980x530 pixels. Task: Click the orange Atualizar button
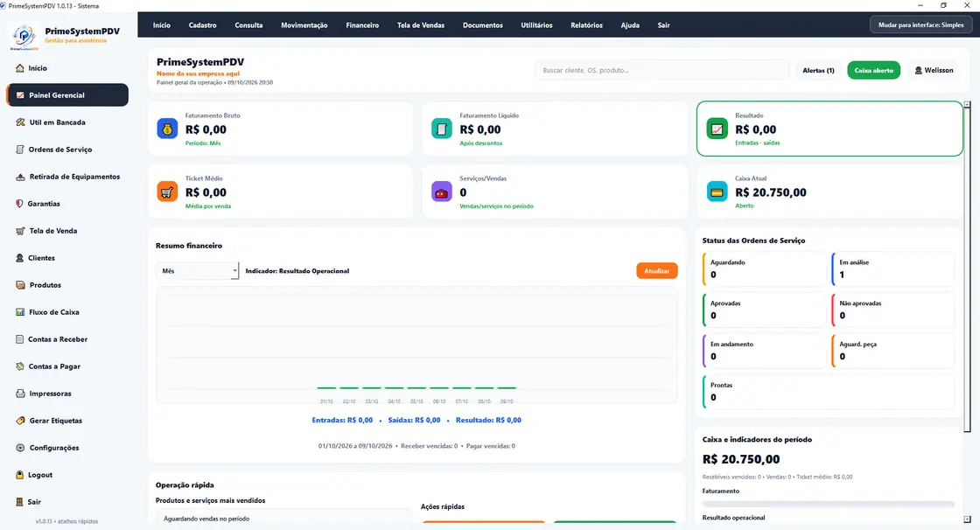tap(657, 270)
